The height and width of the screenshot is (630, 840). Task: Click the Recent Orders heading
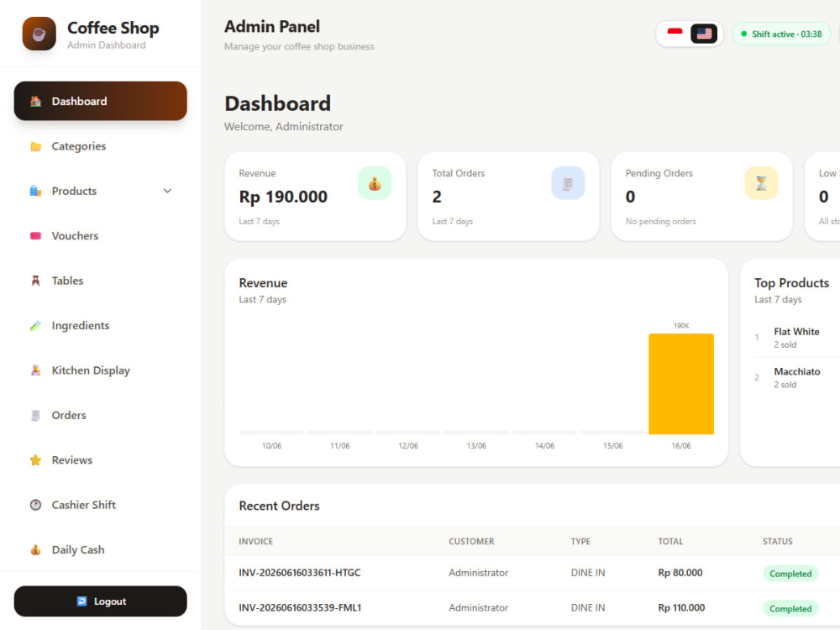[x=279, y=506]
